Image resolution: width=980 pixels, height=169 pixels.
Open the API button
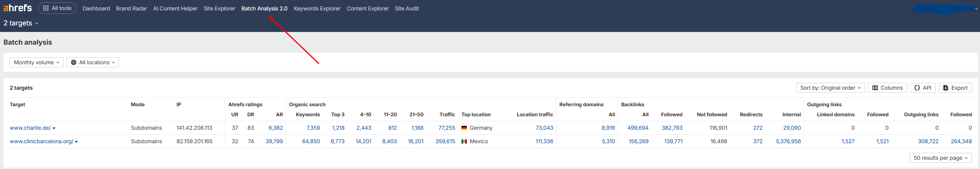[x=923, y=88]
